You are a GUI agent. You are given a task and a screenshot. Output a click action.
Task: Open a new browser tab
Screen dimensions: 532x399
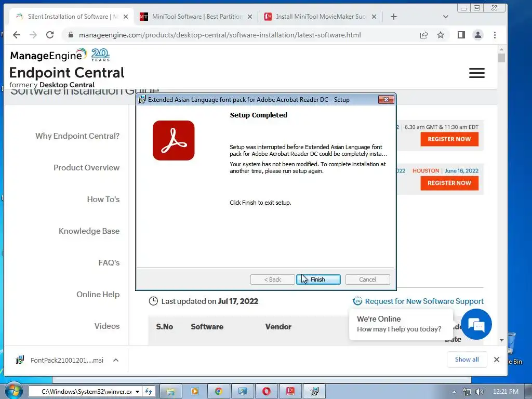pyautogui.click(x=394, y=17)
